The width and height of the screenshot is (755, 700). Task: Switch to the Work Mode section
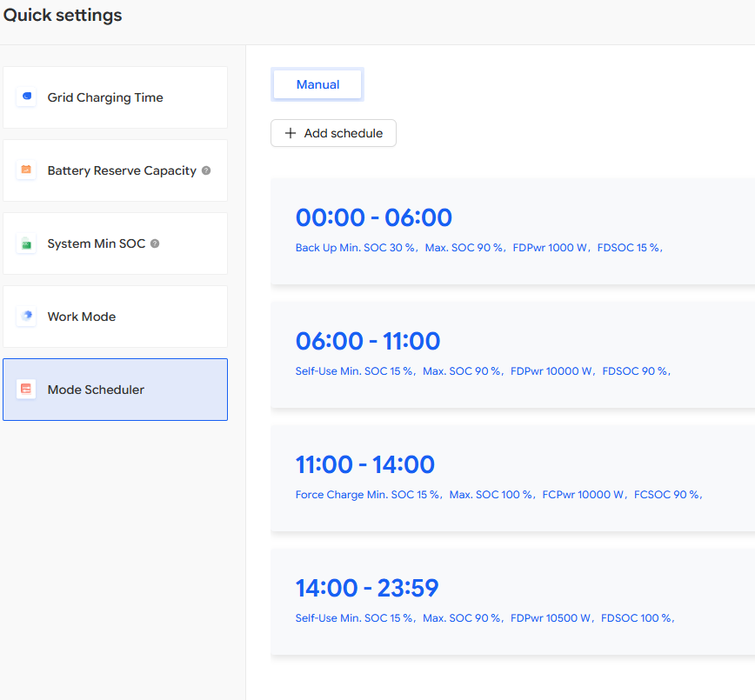coord(115,317)
